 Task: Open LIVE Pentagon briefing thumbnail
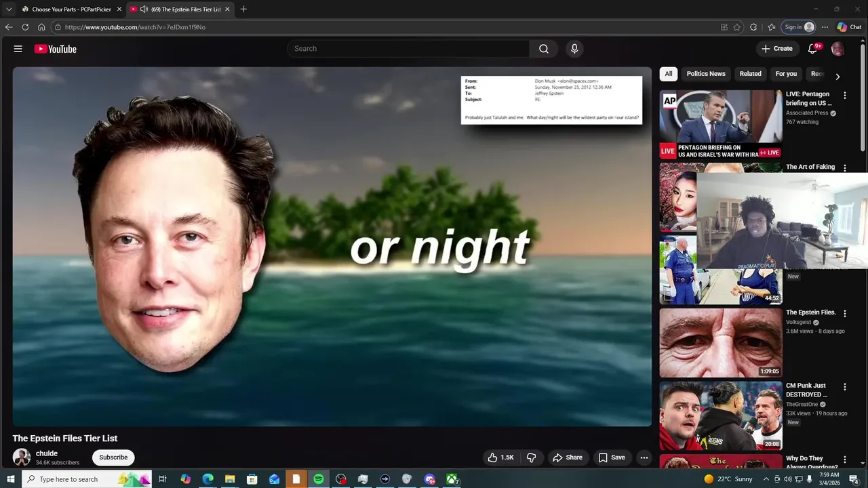(721, 124)
